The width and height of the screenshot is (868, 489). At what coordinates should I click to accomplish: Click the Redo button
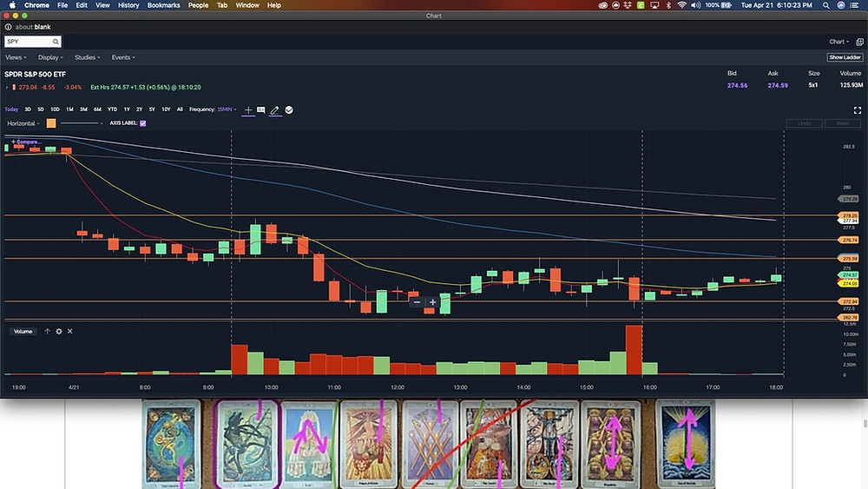(843, 123)
